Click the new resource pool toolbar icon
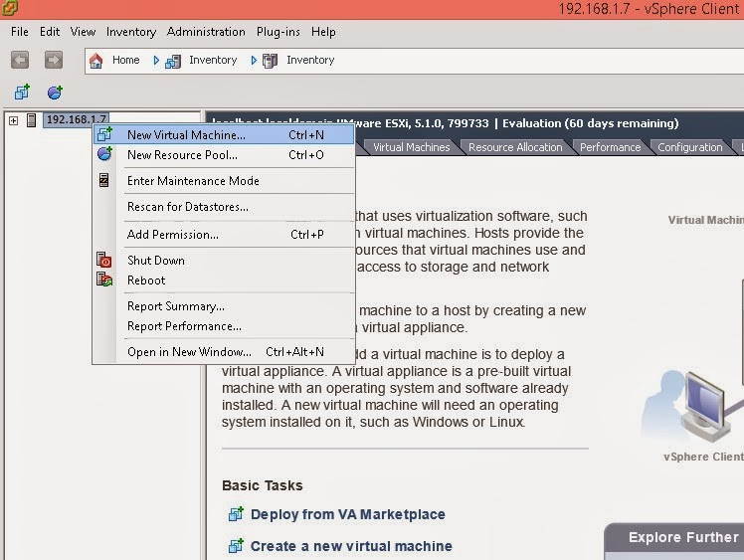Viewport: 744px width, 560px height. (55, 93)
